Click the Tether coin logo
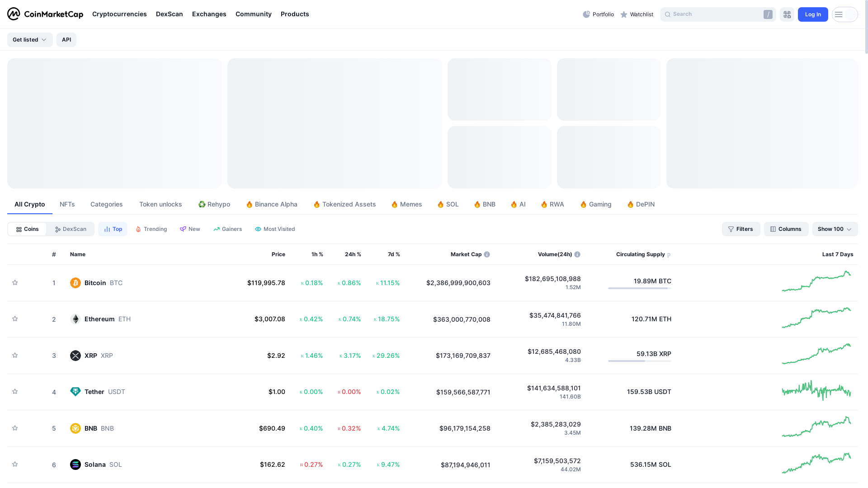Image resolution: width=868 pixels, height=488 pixels. [75, 392]
